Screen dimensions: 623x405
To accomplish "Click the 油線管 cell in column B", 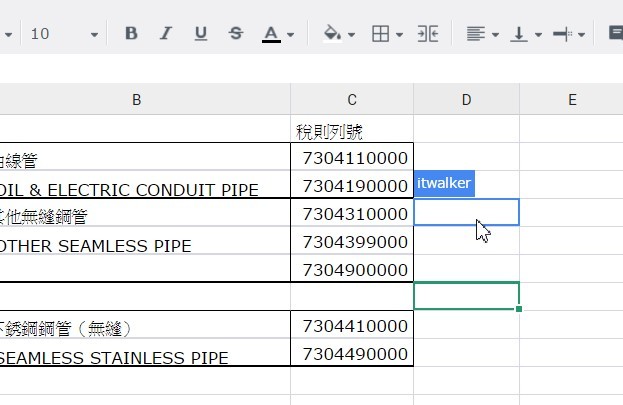I will 145,157.
